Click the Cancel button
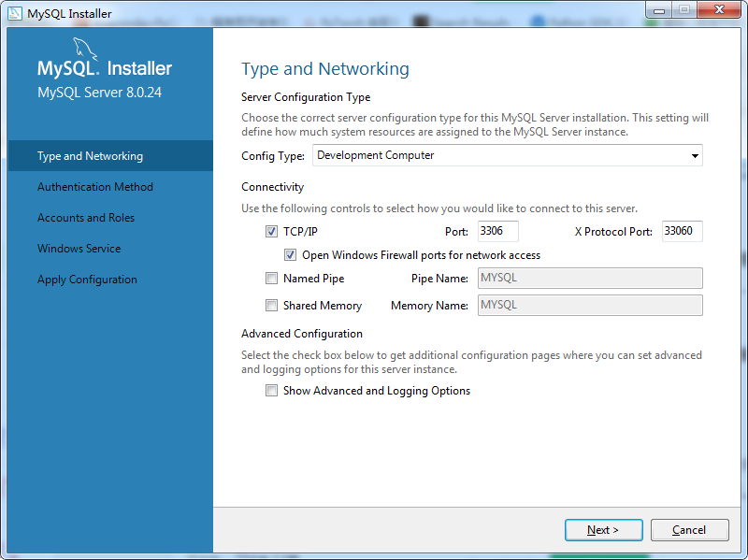The image size is (748, 560). (689, 530)
